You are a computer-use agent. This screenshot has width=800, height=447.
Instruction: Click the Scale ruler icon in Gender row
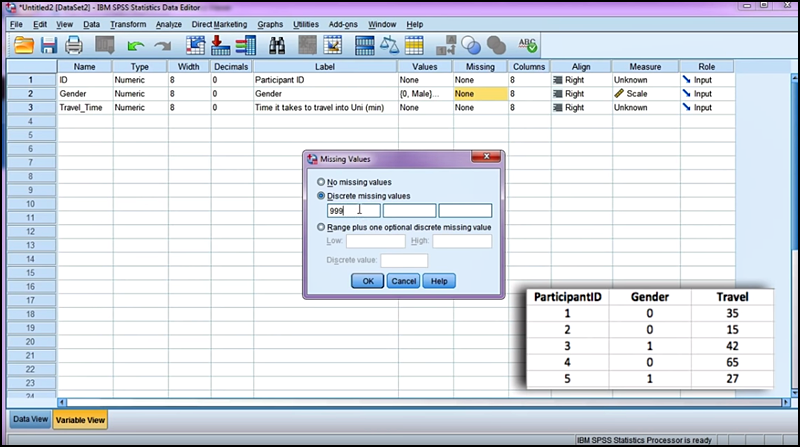tap(619, 93)
